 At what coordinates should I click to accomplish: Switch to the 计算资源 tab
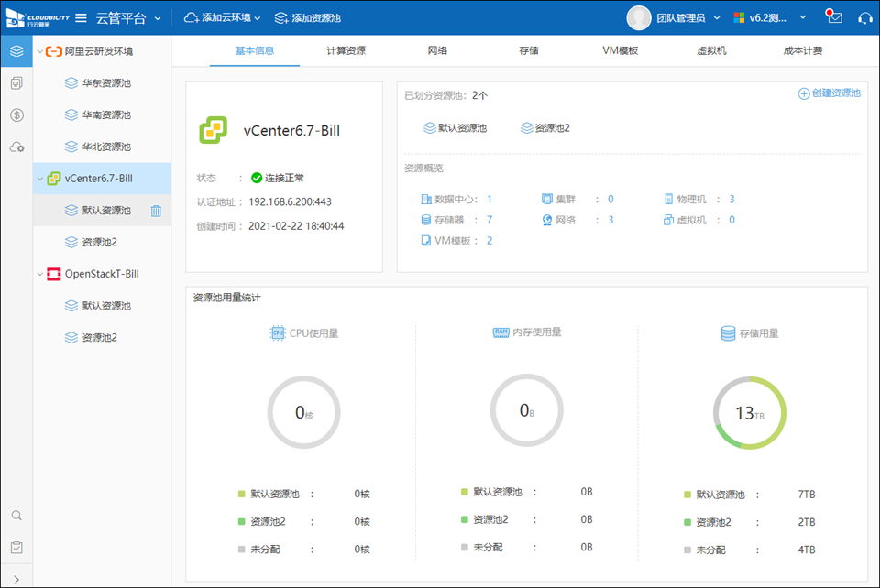[x=346, y=51]
